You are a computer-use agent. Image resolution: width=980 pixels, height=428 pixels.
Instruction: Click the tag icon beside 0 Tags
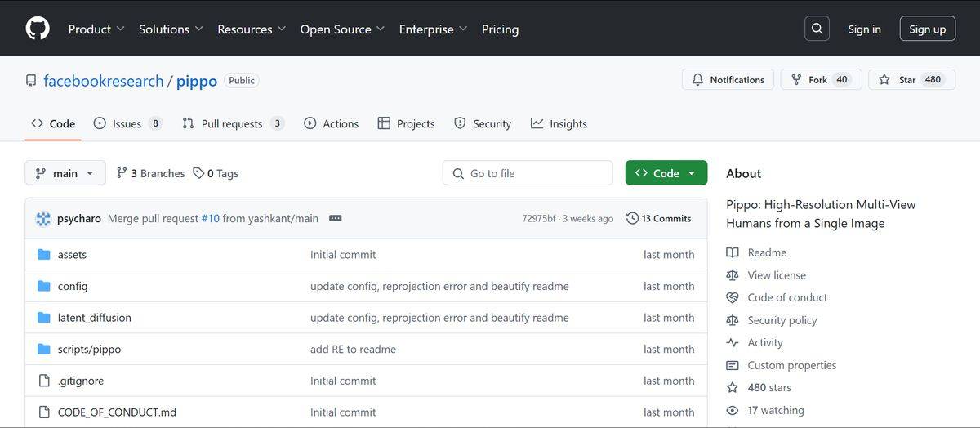coord(198,173)
